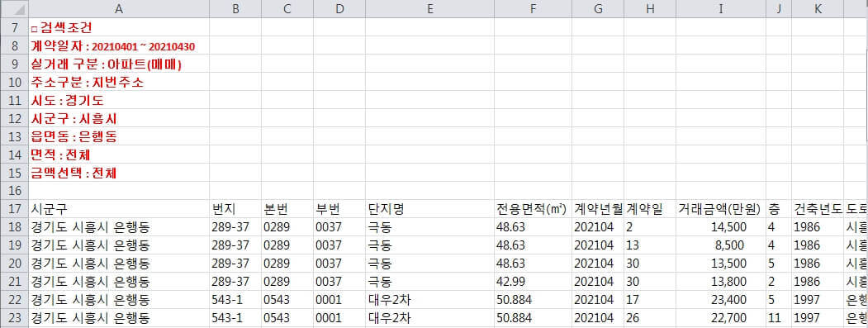This screenshot has height=328, width=868.
Task: Select row 21 header
Action: point(14,282)
